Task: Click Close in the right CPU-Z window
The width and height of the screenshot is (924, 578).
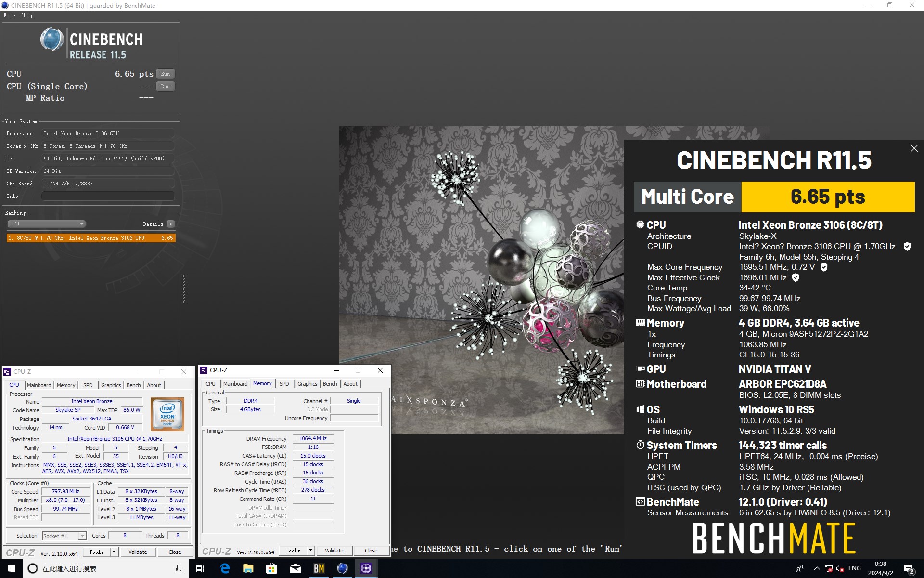Action: click(371, 551)
